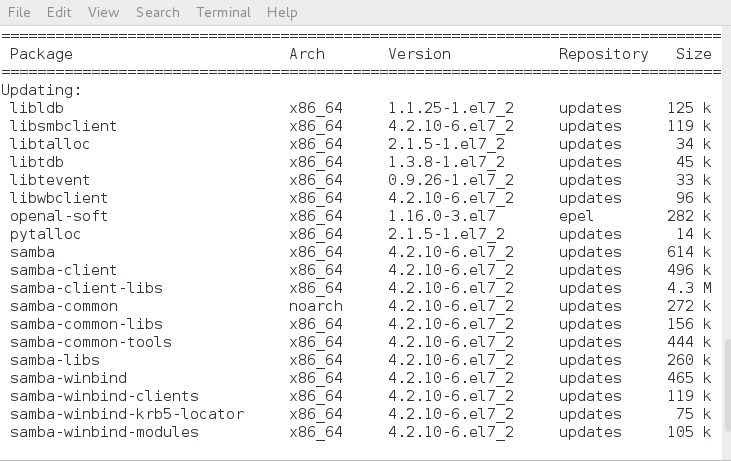The height and width of the screenshot is (461, 731).
Task: Click the samba-common-tools package name
Action: click(x=91, y=342)
